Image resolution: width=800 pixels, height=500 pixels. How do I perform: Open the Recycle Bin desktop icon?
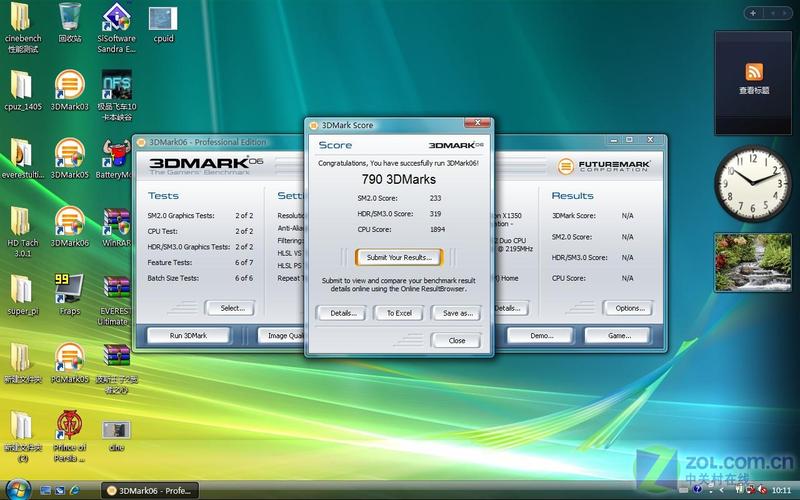[x=69, y=17]
